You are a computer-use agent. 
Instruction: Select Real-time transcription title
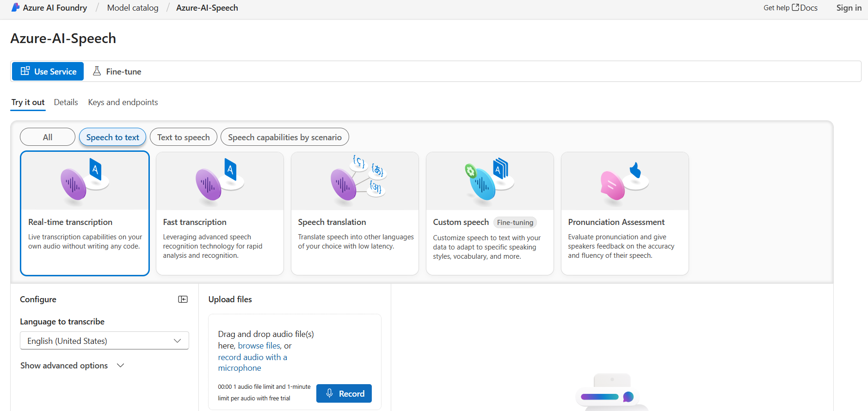[x=70, y=222]
